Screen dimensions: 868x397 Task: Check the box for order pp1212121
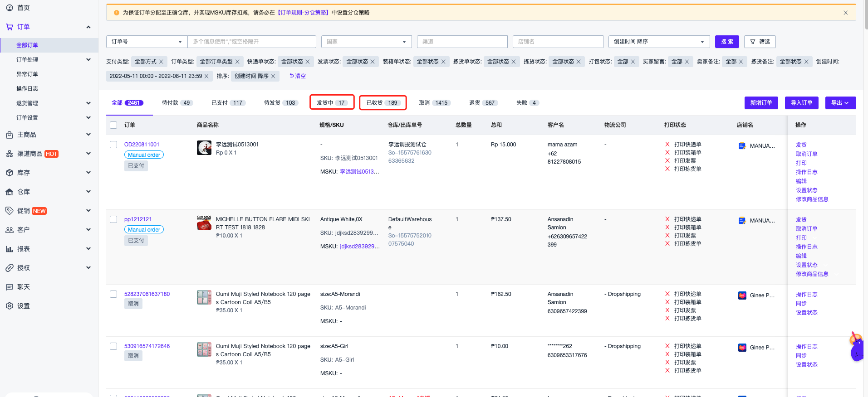point(113,219)
